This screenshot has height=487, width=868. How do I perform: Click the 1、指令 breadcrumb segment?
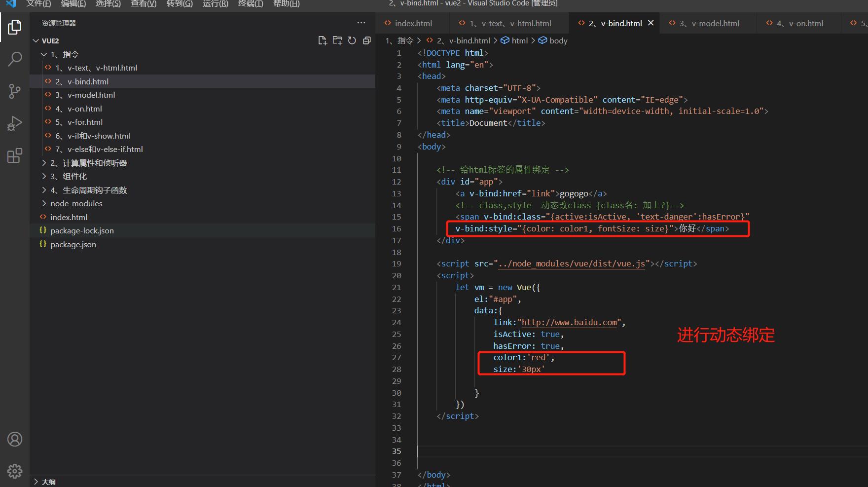[399, 40]
